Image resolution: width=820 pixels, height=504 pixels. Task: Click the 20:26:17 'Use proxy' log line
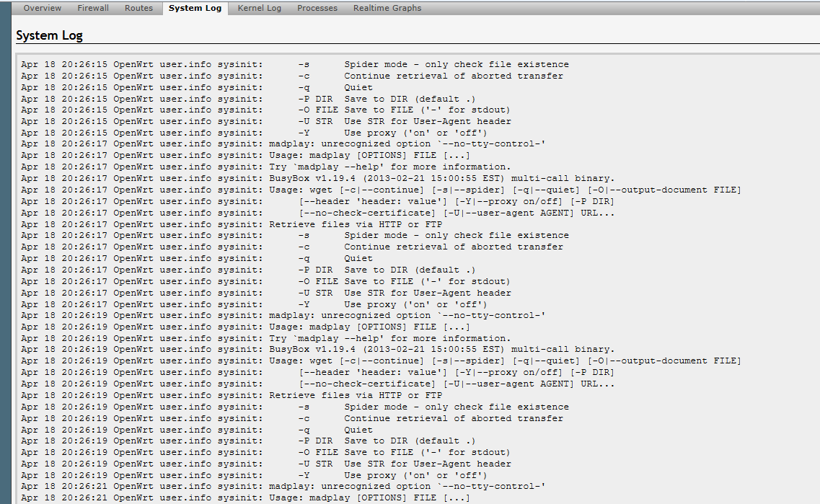tap(254, 304)
